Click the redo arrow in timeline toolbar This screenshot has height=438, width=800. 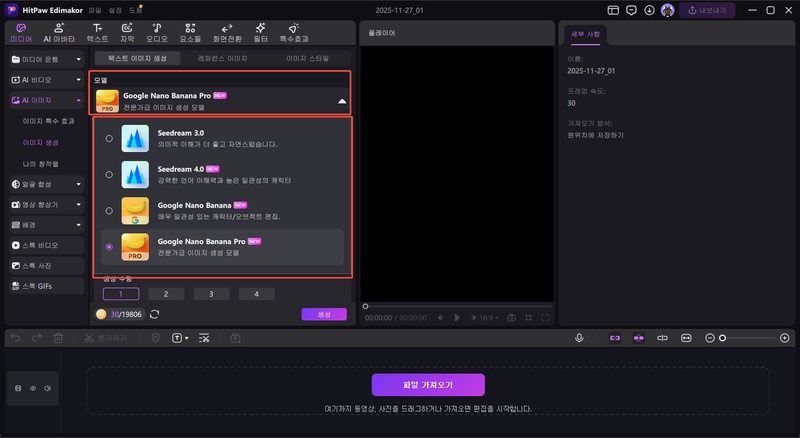pyautogui.click(x=37, y=338)
